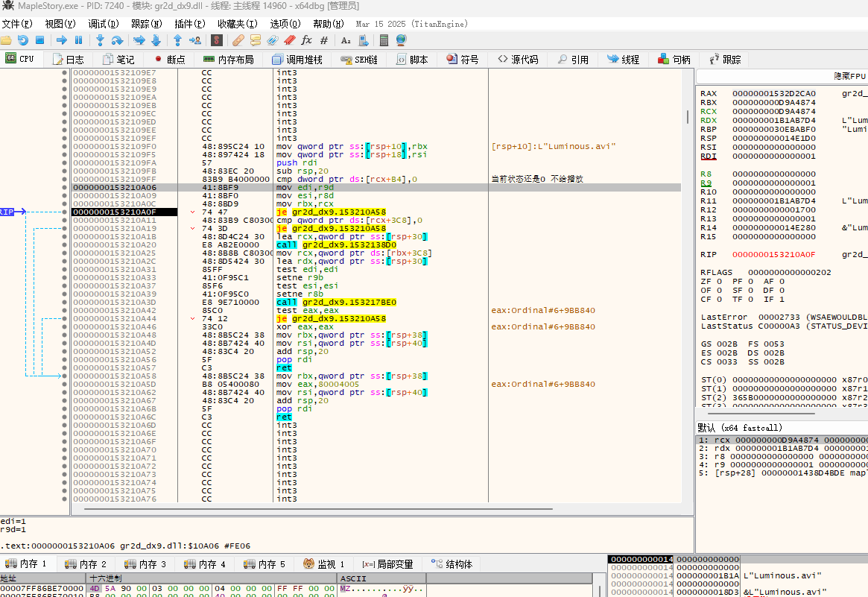868x597 pixels.
Task: Click the Restart debugging toolbar icon
Action: (23, 40)
